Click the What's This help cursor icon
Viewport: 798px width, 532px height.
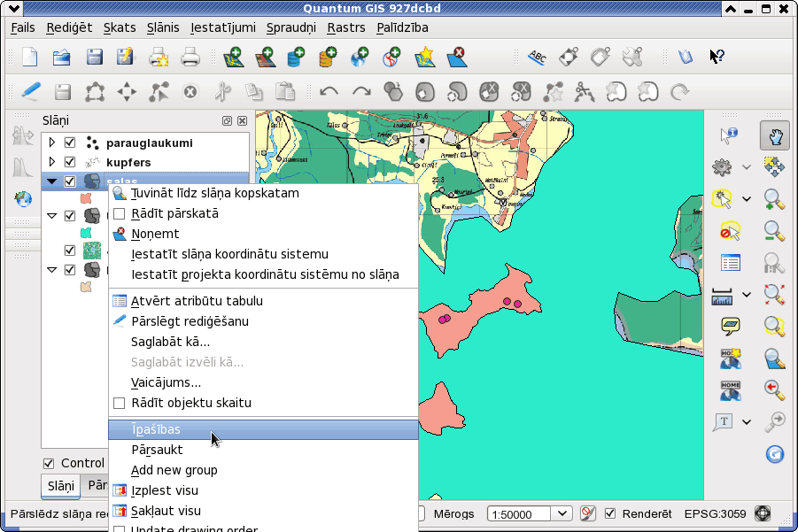(717, 56)
